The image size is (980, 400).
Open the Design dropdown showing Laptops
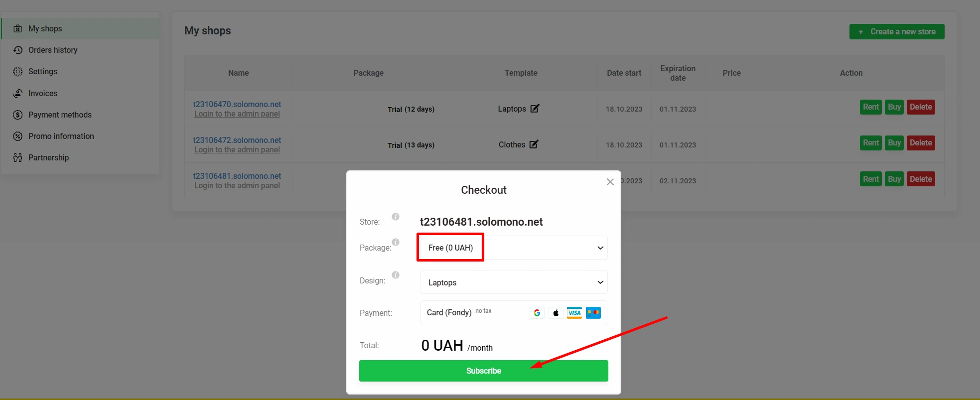point(513,282)
